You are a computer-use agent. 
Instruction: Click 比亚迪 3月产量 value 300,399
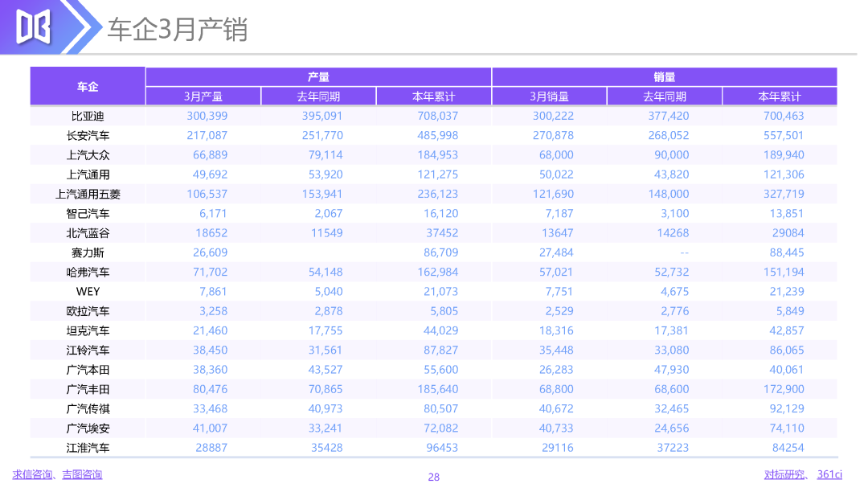(x=207, y=117)
